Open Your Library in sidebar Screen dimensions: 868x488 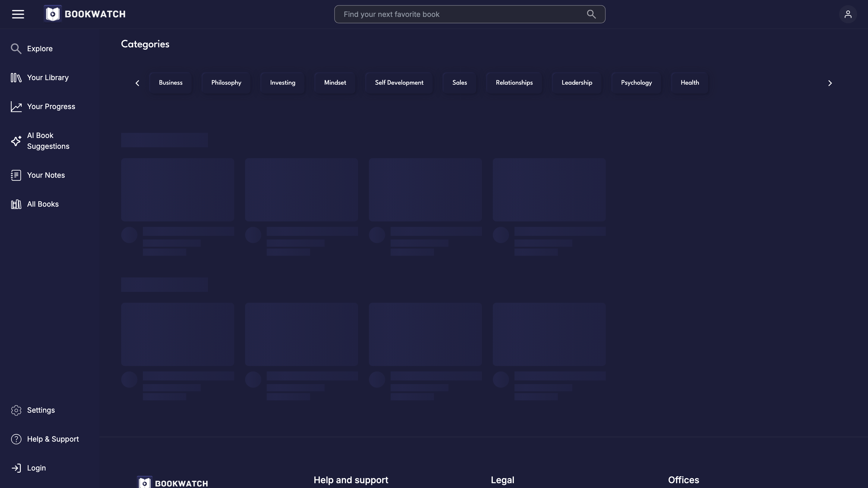(x=48, y=77)
